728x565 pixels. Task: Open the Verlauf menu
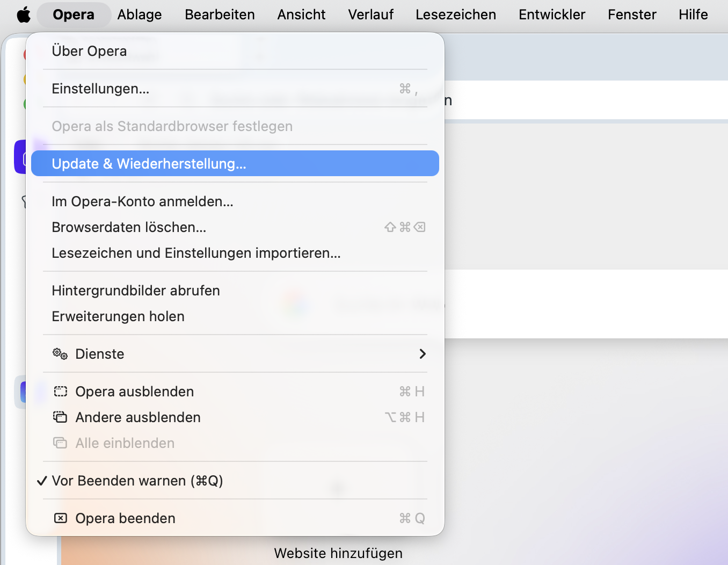(x=370, y=15)
